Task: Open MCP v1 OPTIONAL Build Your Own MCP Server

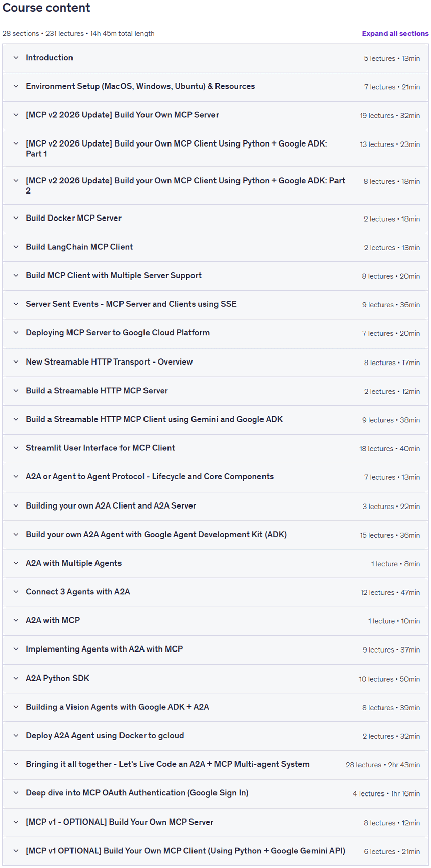Action: [215, 822]
